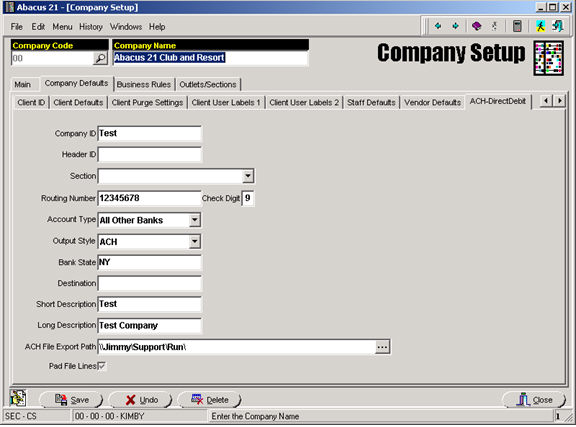Browse for ACH File Export Path with ellipsis button
Viewport: 576px width, 427px height.
(x=382, y=347)
